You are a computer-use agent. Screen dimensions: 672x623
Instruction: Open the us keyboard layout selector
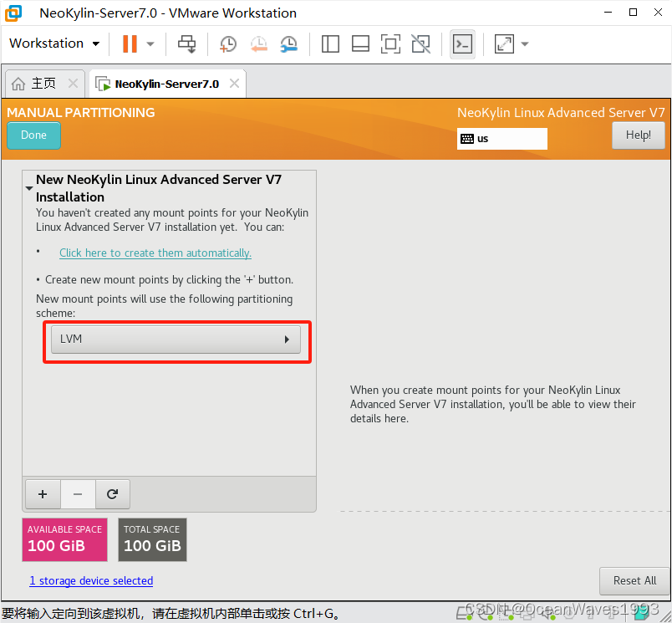(501, 139)
